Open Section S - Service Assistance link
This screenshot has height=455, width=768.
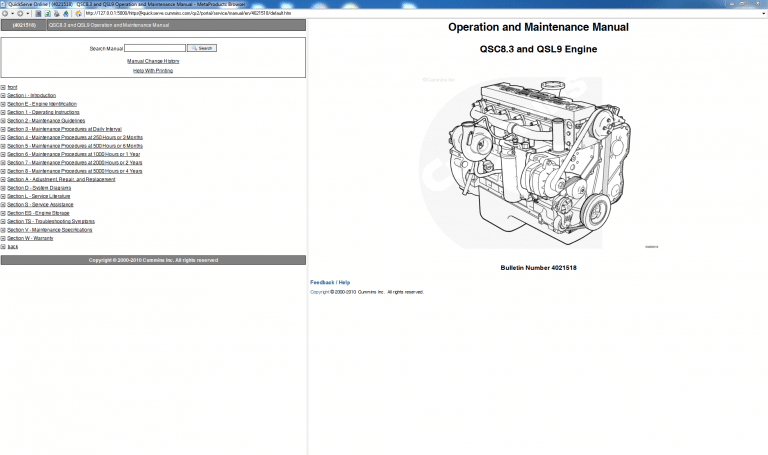40,205
